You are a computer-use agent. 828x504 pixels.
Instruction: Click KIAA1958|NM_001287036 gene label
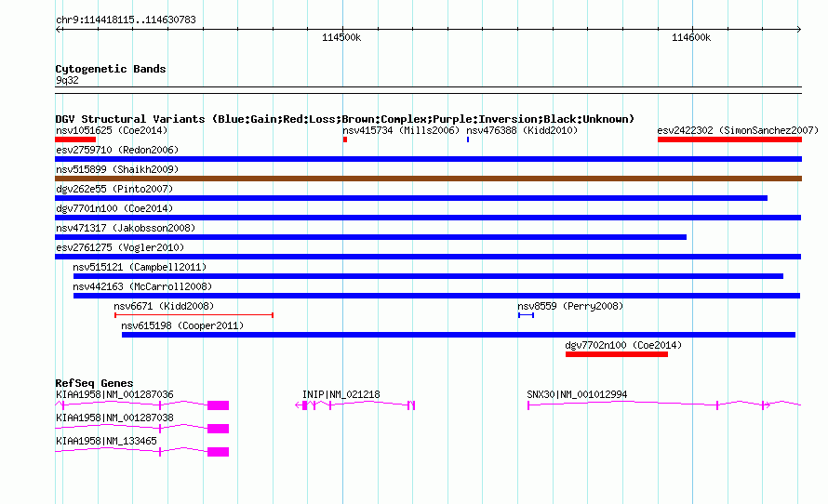[114, 395]
